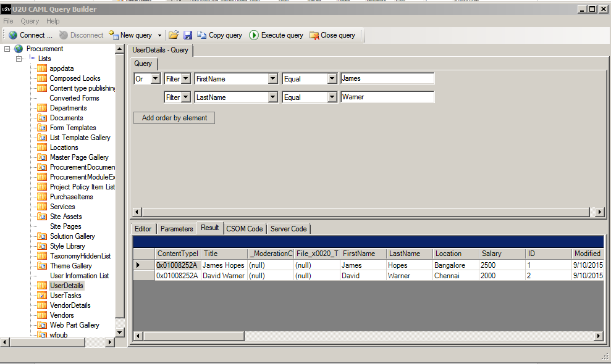Select the Form Templates library icon
This screenshot has height=364, width=611.
(x=42, y=128)
